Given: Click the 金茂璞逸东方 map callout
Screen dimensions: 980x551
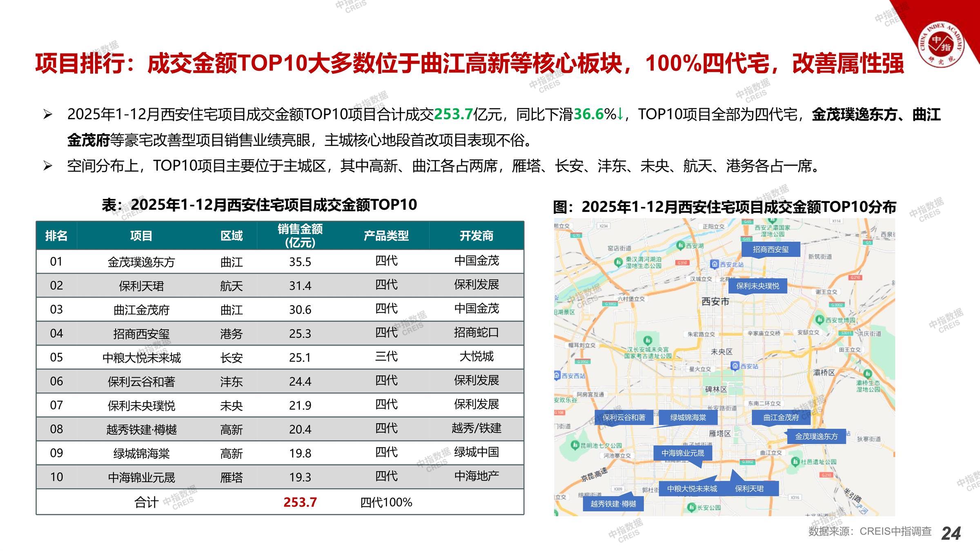Looking at the screenshot, I should click(x=816, y=436).
